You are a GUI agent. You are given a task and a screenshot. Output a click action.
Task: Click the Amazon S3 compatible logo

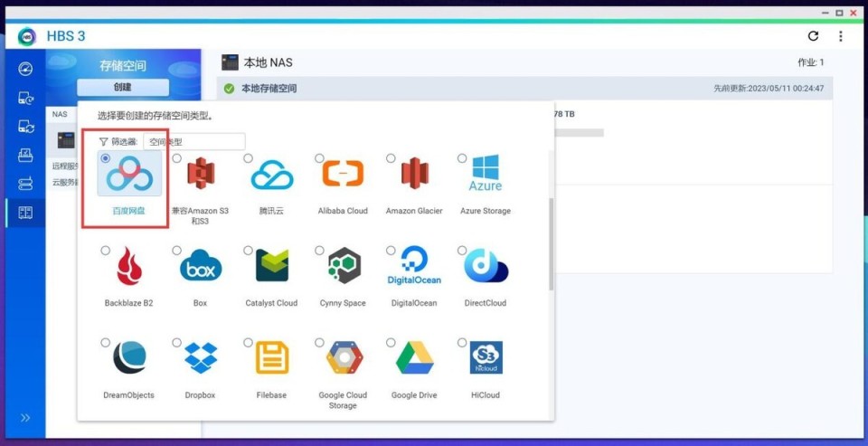point(201,174)
